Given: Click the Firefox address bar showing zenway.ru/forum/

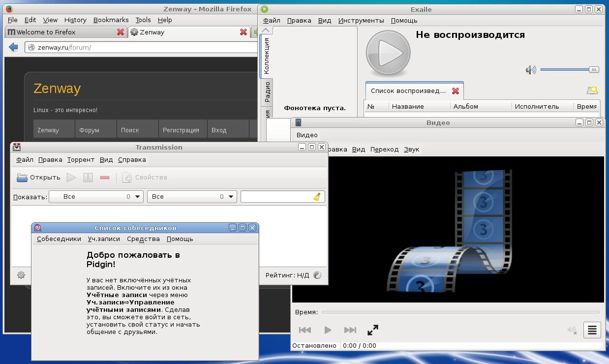Looking at the screenshot, I should point(142,47).
